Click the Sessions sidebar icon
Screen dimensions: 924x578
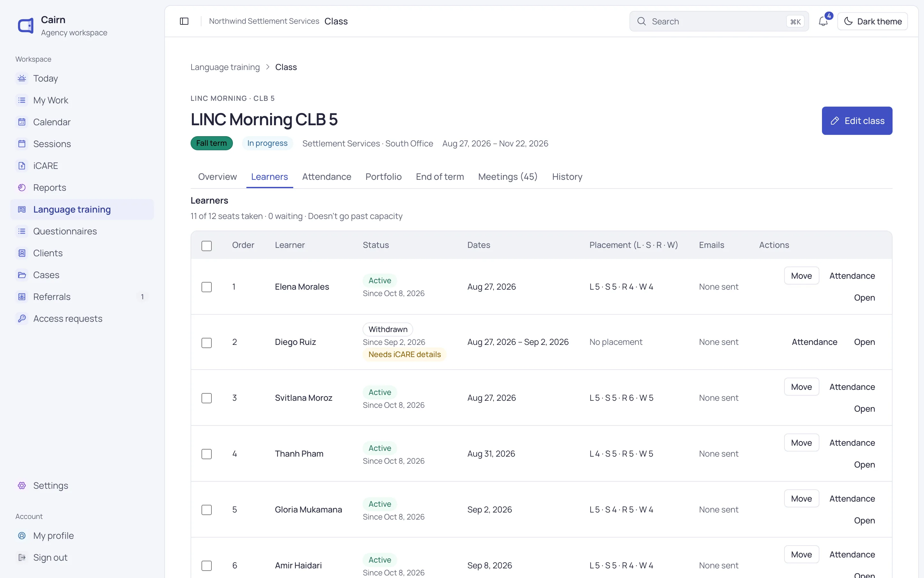[22, 144]
